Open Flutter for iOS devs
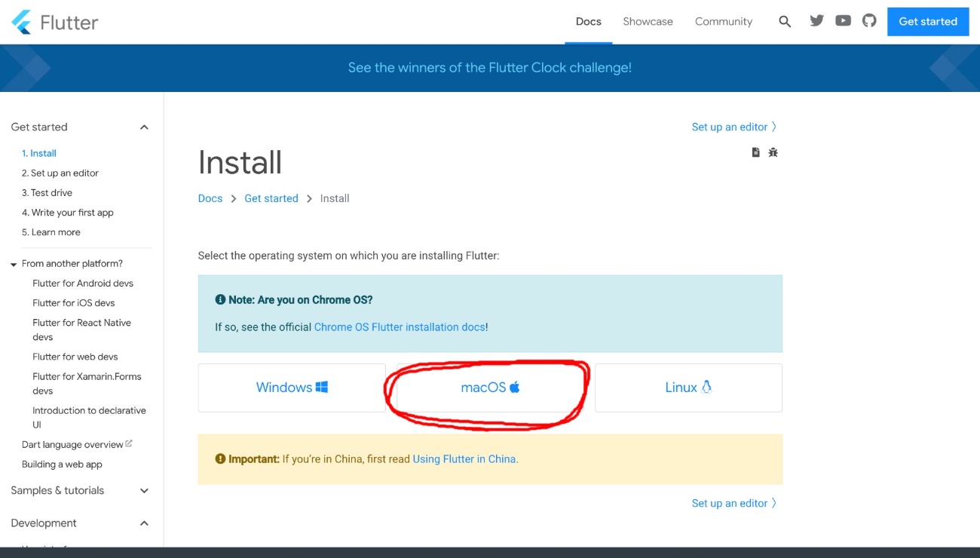The height and width of the screenshot is (558, 980). [x=74, y=303]
